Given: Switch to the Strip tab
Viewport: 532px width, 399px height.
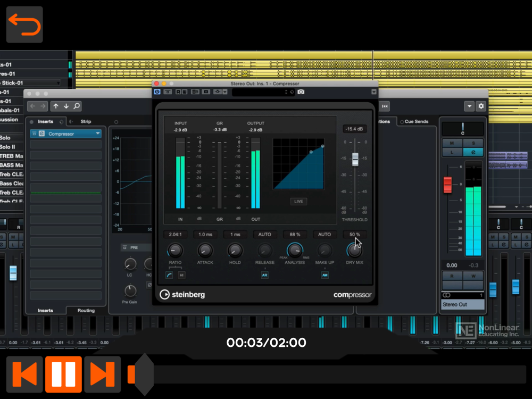Looking at the screenshot, I should 86,121.
